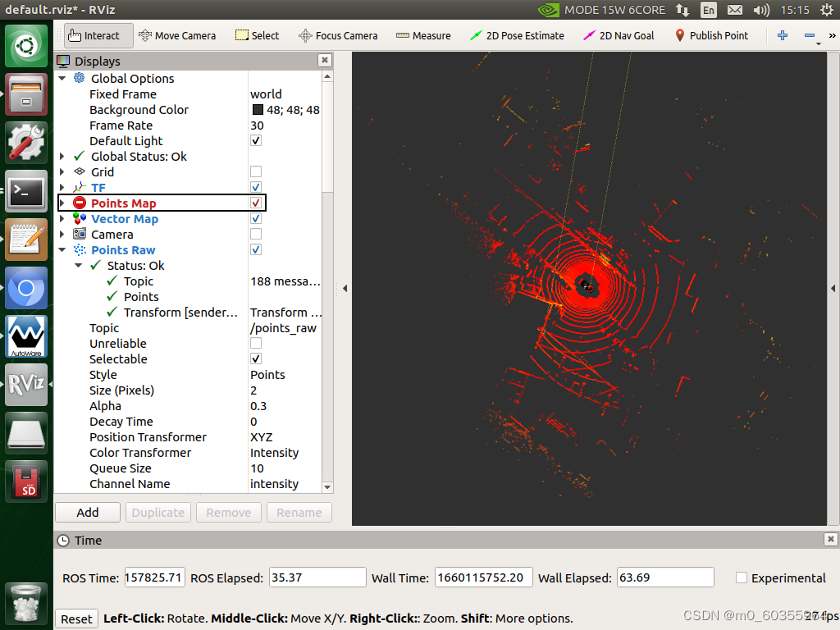Click the Grid display icon
This screenshot has width=840, height=630.
click(x=80, y=172)
